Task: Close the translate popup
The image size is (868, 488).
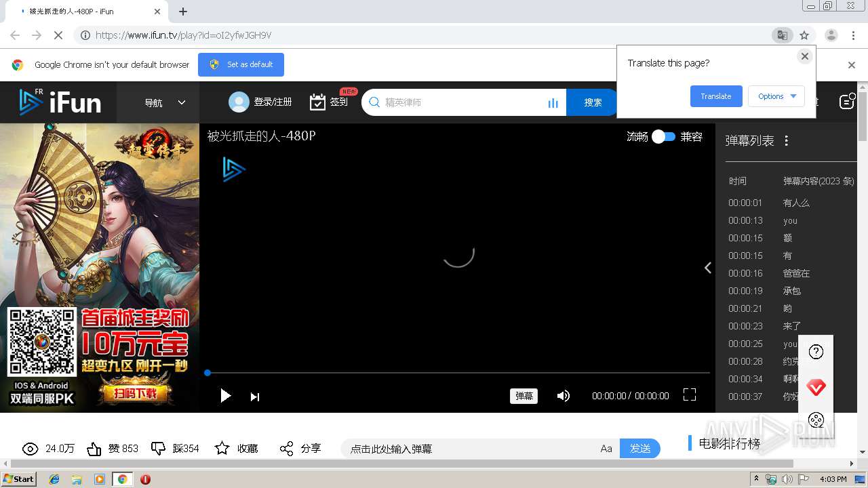Action: point(805,56)
